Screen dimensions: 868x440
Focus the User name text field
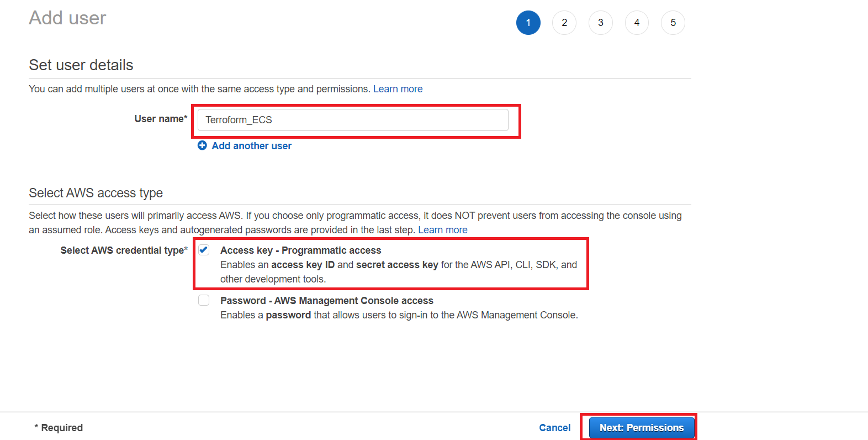point(353,120)
